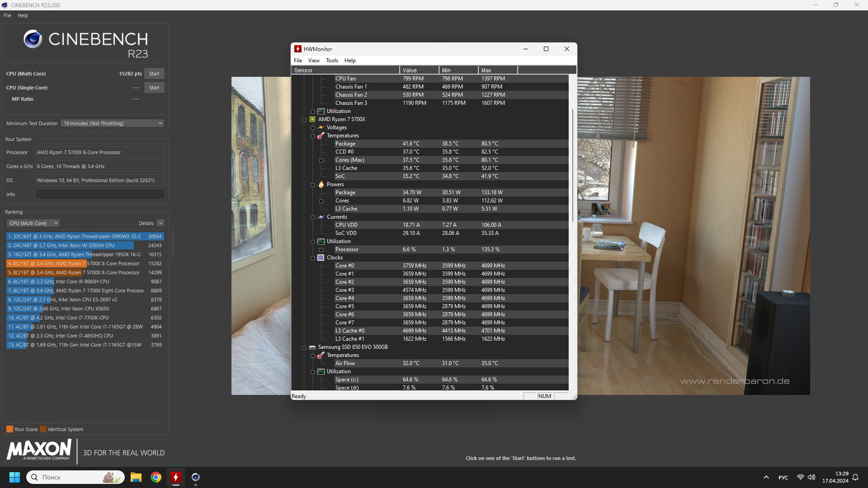Open HWMonitor from the Windows taskbar

[x=176, y=477]
